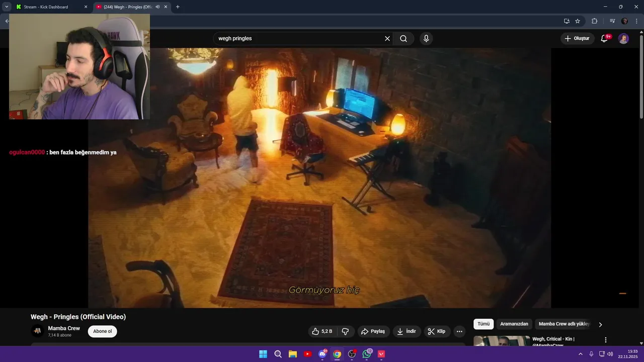
Task: Open Wegh, Critical - Kin video thumbnail
Action: pyautogui.click(x=502, y=341)
